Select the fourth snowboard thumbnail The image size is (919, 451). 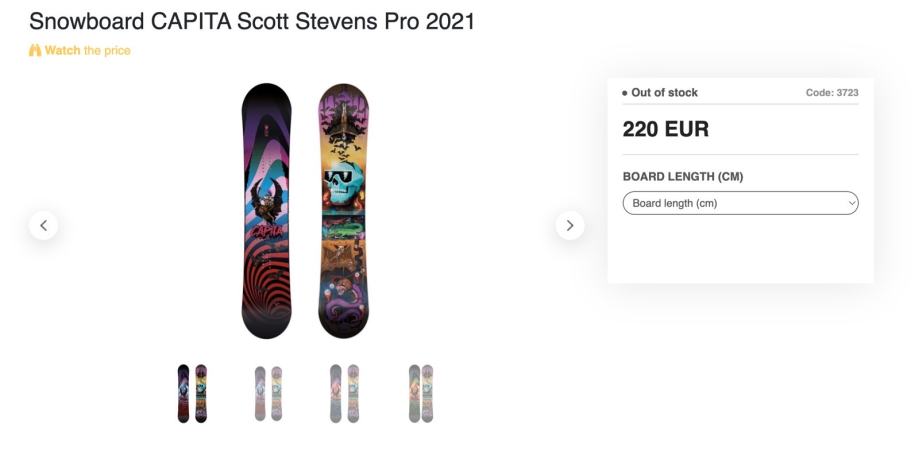pyautogui.click(x=421, y=393)
